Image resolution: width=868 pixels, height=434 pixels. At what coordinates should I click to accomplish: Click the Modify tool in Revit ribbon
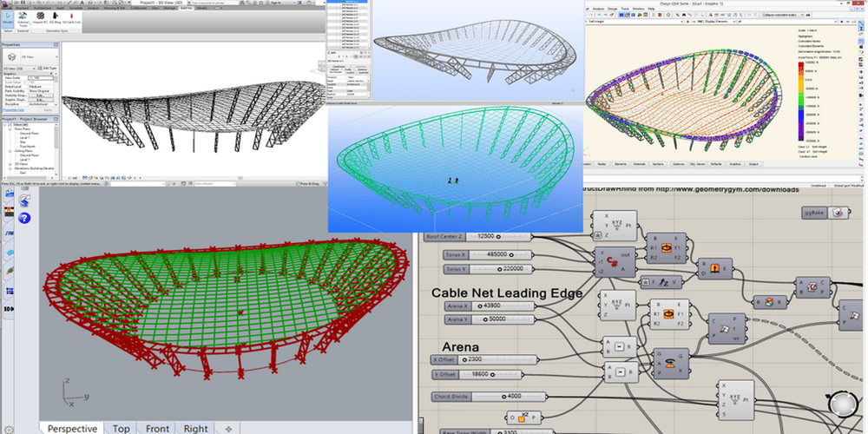click(7, 17)
